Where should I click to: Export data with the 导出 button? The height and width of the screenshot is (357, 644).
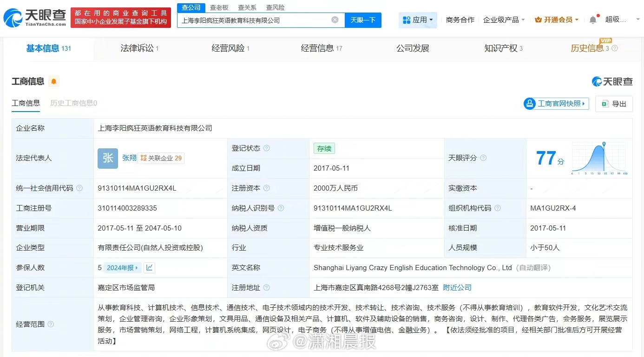coord(614,104)
